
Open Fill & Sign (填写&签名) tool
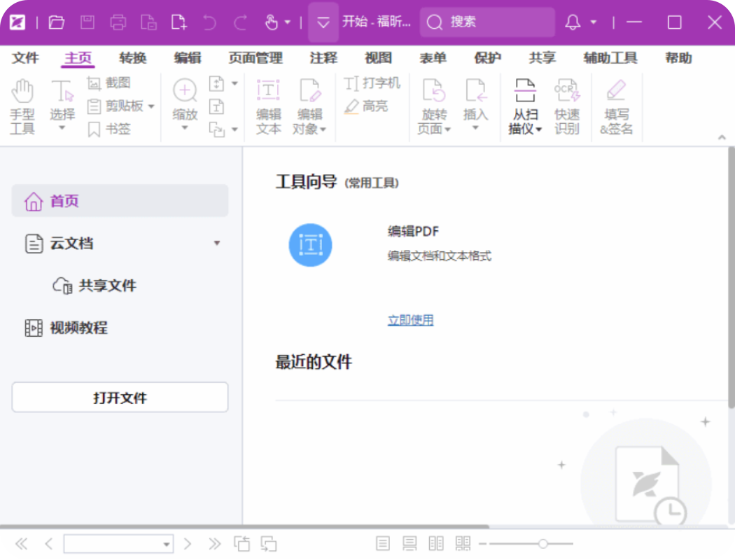point(616,106)
